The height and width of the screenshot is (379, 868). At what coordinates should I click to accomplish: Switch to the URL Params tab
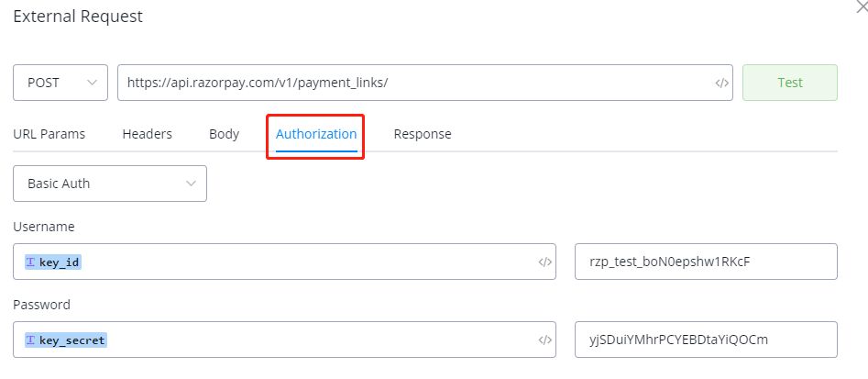(49, 134)
